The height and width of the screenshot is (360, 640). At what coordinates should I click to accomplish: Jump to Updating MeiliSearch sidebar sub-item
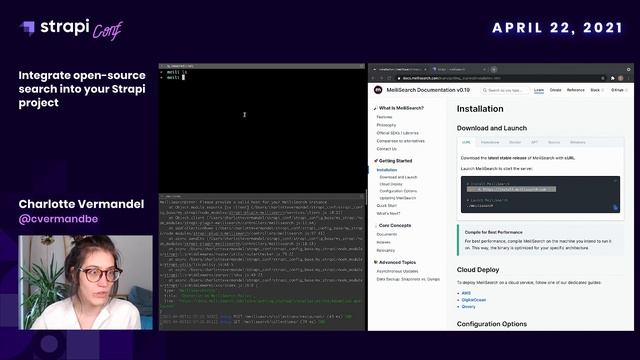click(398, 198)
